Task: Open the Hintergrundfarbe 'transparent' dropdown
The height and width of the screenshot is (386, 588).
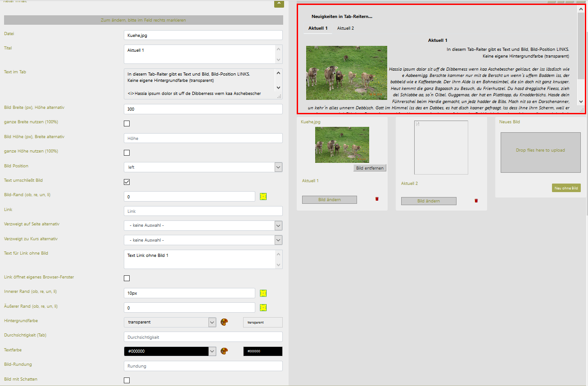Action: (170, 322)
